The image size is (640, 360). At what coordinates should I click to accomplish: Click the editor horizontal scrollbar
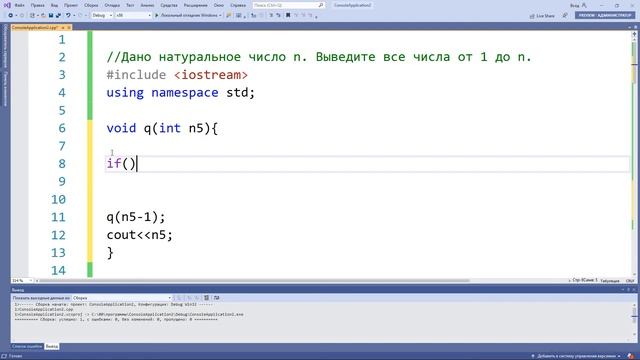(x=254, y=281)
